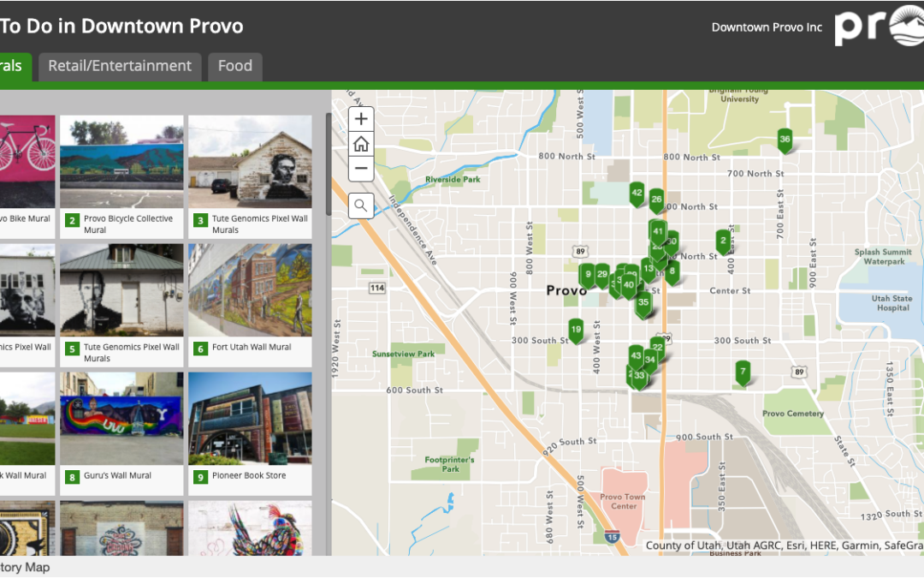Open Tute Genomics Pixel Wall Murals item 3 photo

click(x=250, y=162)
